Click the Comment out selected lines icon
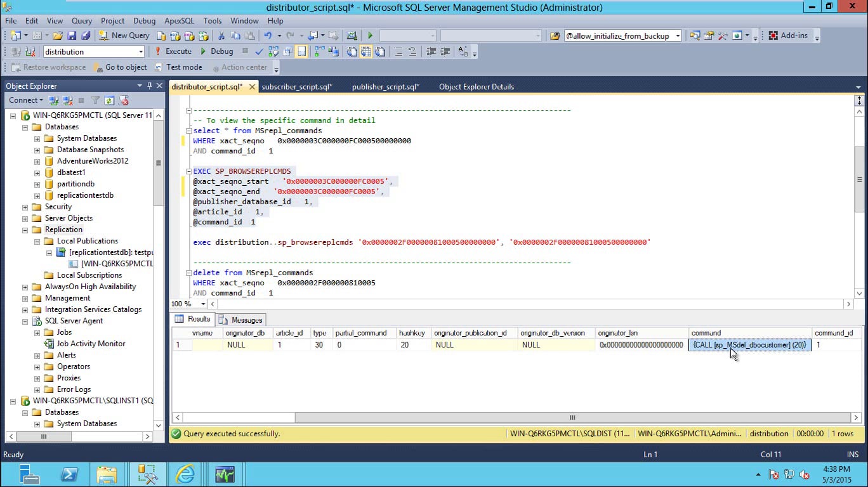Screen dimensions: 868x487 coord(398,51)
